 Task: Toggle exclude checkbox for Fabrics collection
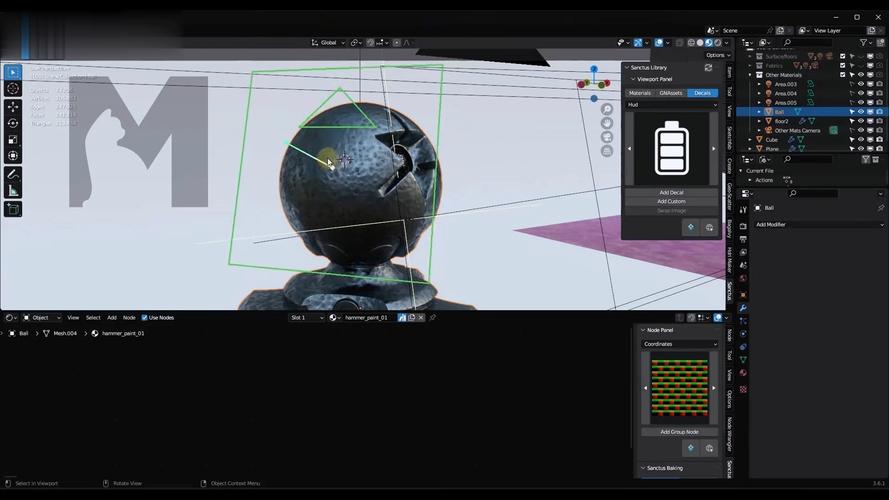point(843,66)
